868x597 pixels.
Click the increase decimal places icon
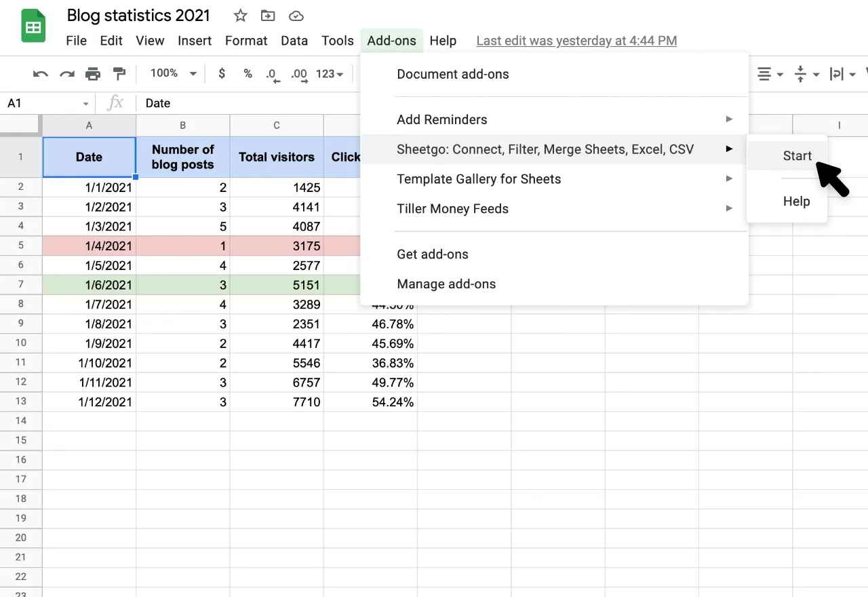point(299,74)
